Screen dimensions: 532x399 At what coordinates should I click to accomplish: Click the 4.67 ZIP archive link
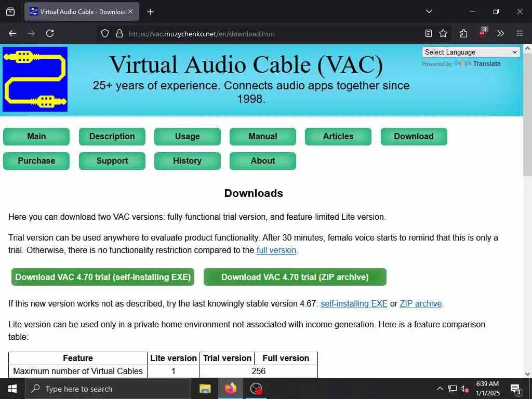[421, 303]
